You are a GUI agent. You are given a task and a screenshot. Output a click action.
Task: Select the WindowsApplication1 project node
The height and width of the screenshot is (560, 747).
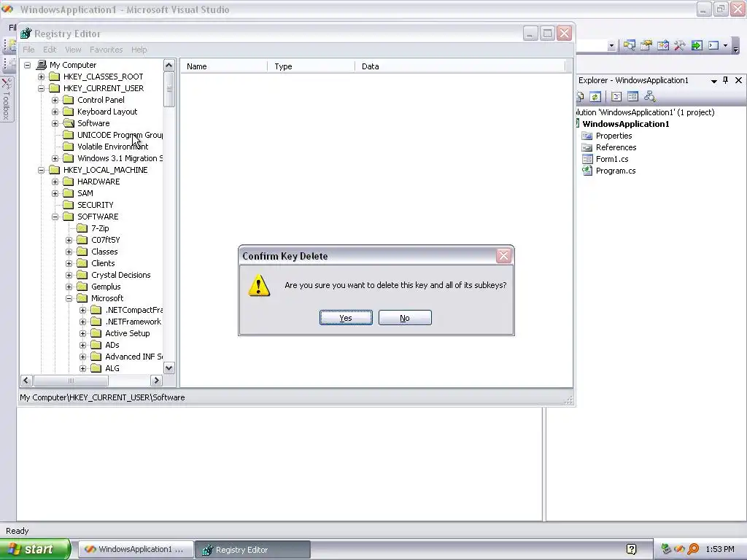pyautogui.click(x=625, y=124)
